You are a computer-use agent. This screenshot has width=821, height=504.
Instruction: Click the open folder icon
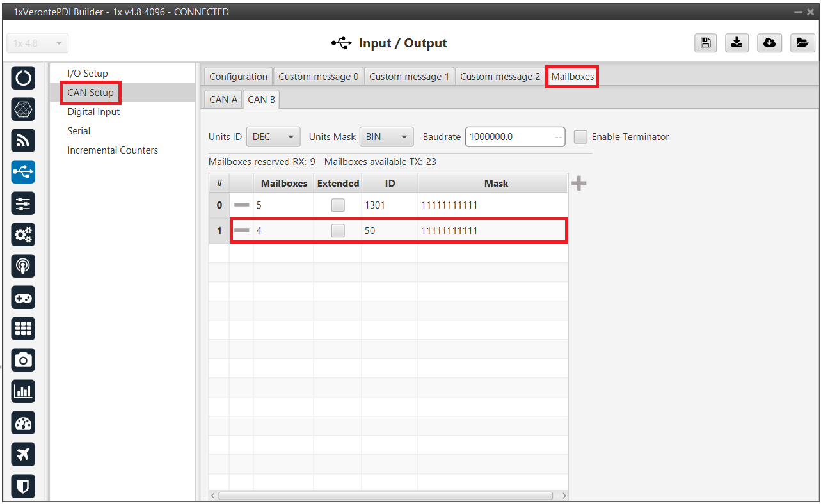801,43
